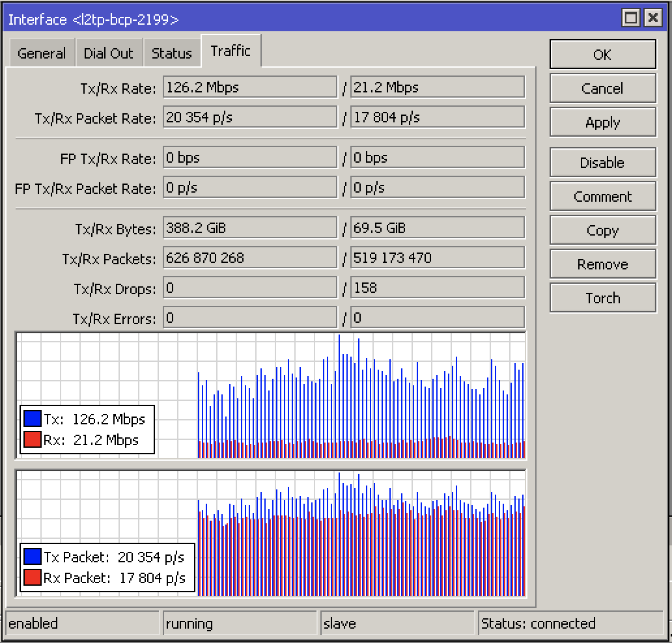Click the blue Tx legend color swatch

click(x=33, y=418)
